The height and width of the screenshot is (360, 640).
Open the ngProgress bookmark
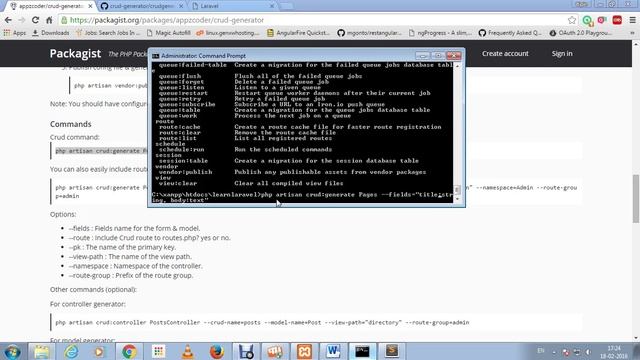[440, 33]
